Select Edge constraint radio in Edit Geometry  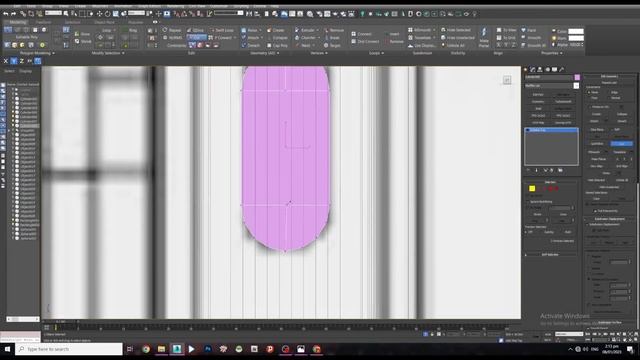(609, 93)
